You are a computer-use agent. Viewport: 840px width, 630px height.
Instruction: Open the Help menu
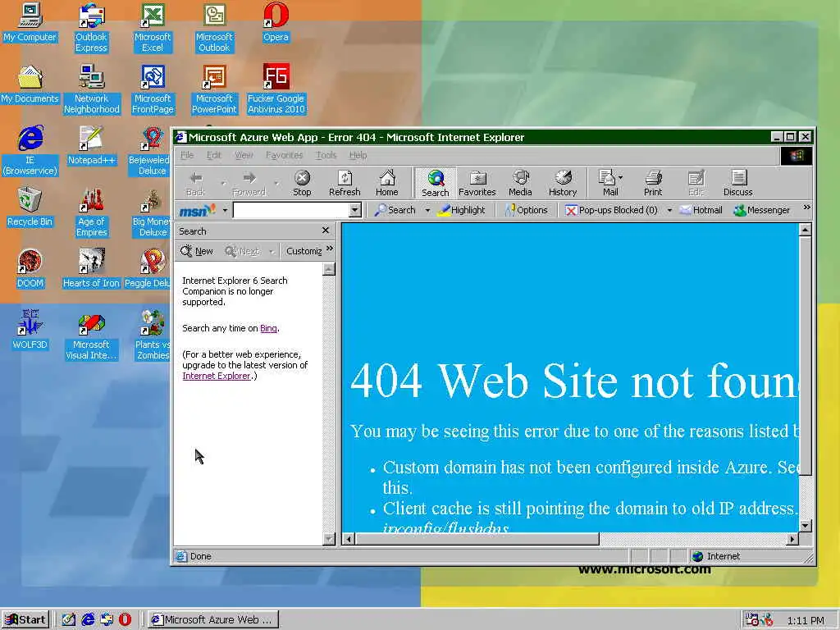358,155
